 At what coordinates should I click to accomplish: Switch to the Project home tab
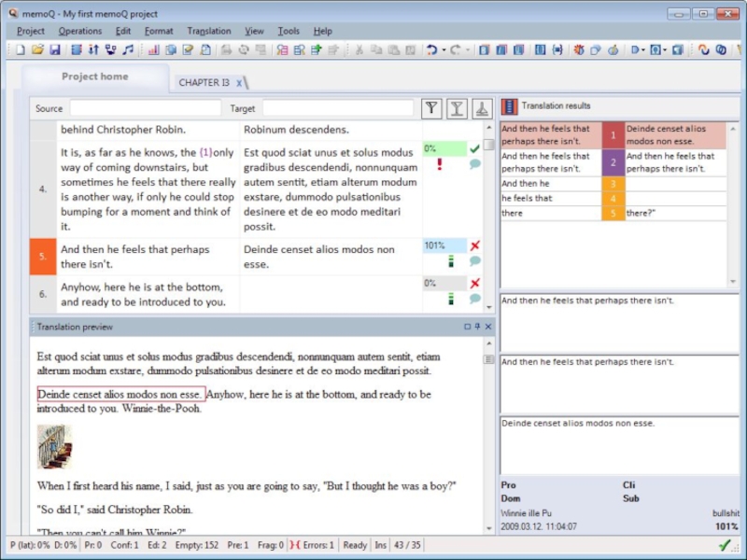(x=95, y=77)
